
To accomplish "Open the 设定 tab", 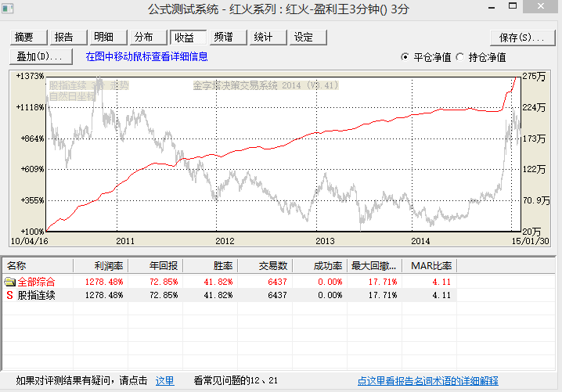I will click(304, 38).
